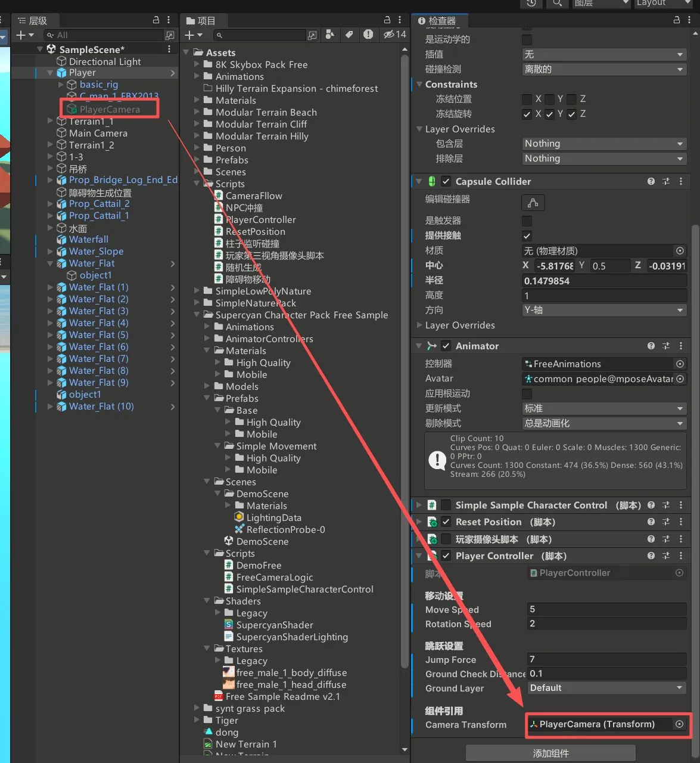The height and width of the screenshot is (763, 700).
Task: Disable the Capsule Collider component checkbox
Action: pos(446,181)
